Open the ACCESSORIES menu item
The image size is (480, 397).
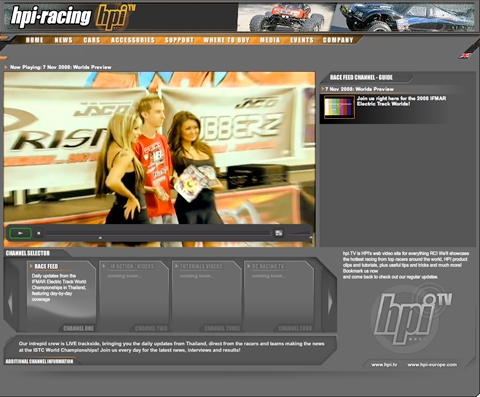pyautogui.click(x=133, y=40)
